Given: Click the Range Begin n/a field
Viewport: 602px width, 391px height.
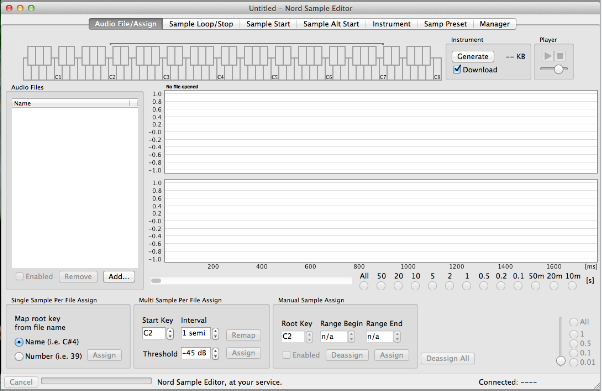Looking at the screenshot, I should [334, 336].
